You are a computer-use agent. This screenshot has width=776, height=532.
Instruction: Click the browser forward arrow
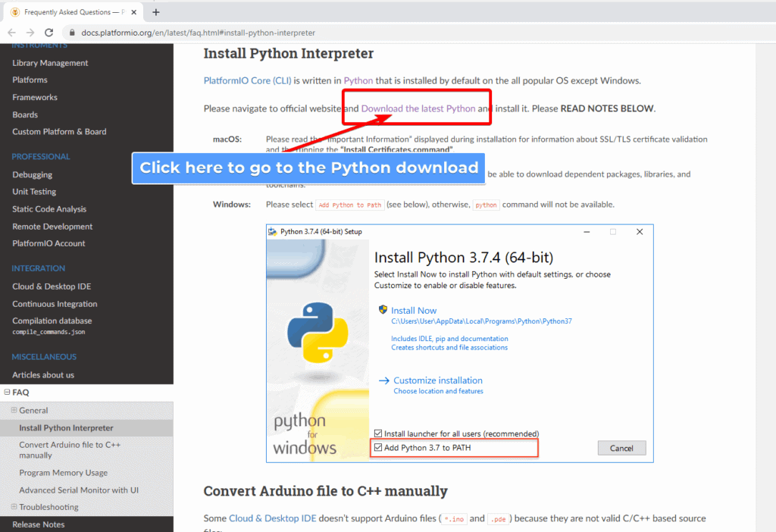pos(30,33)
